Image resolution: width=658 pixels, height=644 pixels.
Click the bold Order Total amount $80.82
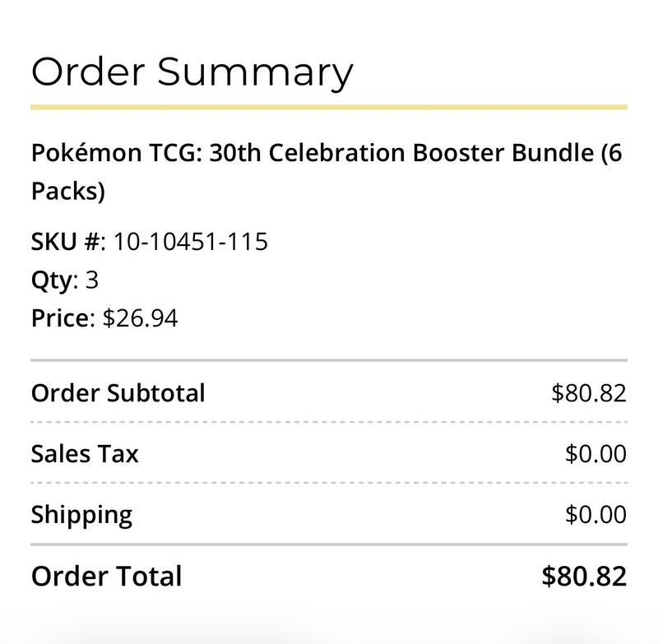point(584,576)
